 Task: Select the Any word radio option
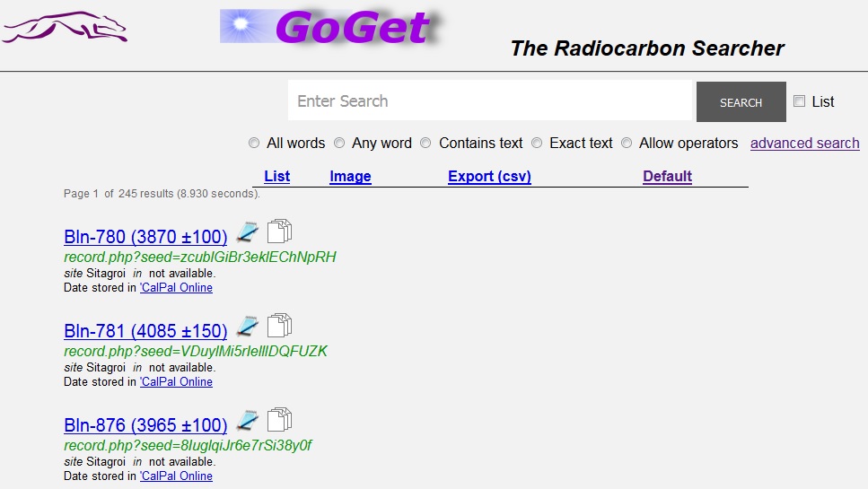[339, 144]
